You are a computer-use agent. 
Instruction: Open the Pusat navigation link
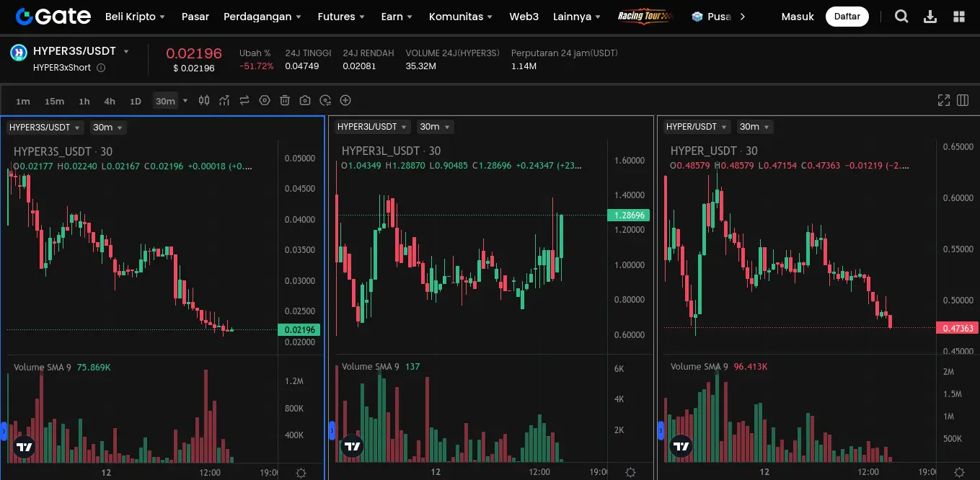[711, 16]
